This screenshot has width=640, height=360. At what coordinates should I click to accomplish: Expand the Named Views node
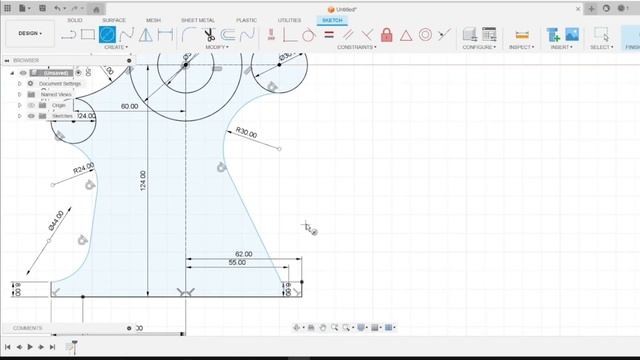coord(19,94)
